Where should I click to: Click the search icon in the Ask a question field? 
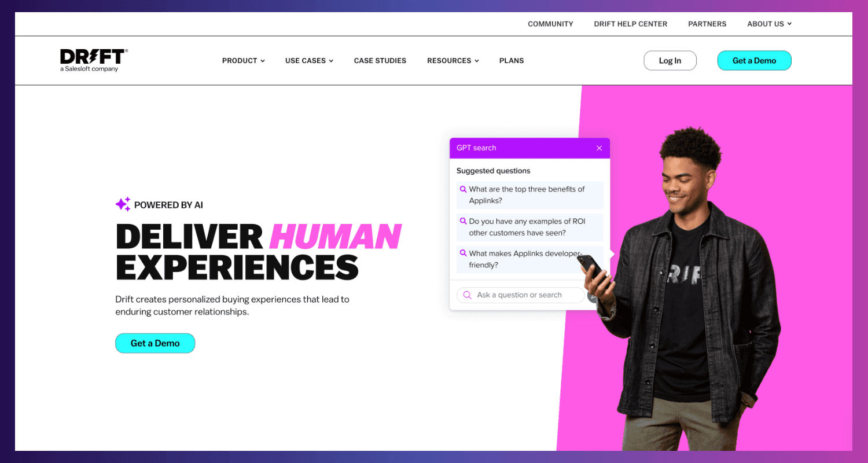[x=467, y=295]
